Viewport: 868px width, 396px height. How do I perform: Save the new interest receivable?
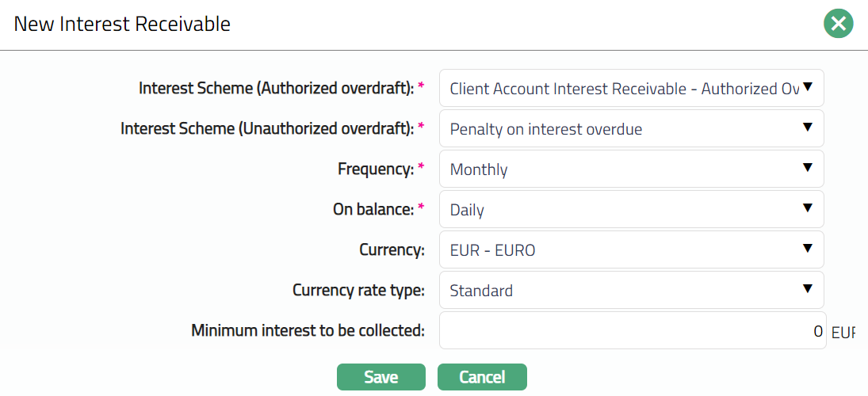point(380,377)
